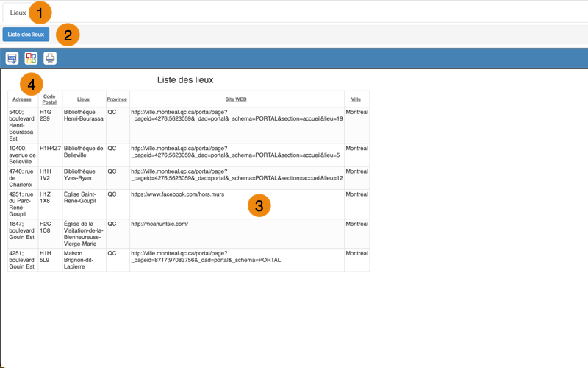This screenshot has height=368, width=588.
Task: Click the Liste des lieux button
Action: coord(26,34)
